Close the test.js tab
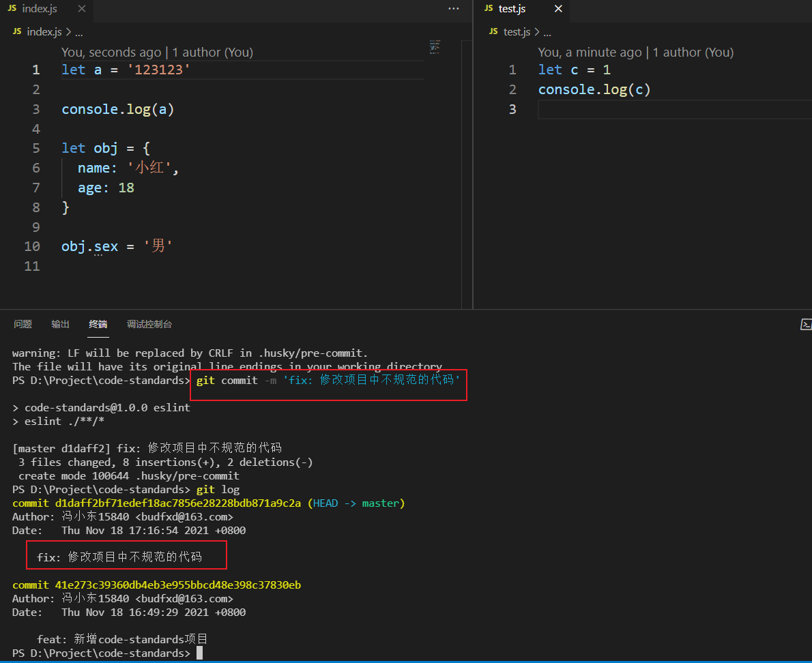The height and width of the screenshot is (663, 812). (558, 9)
